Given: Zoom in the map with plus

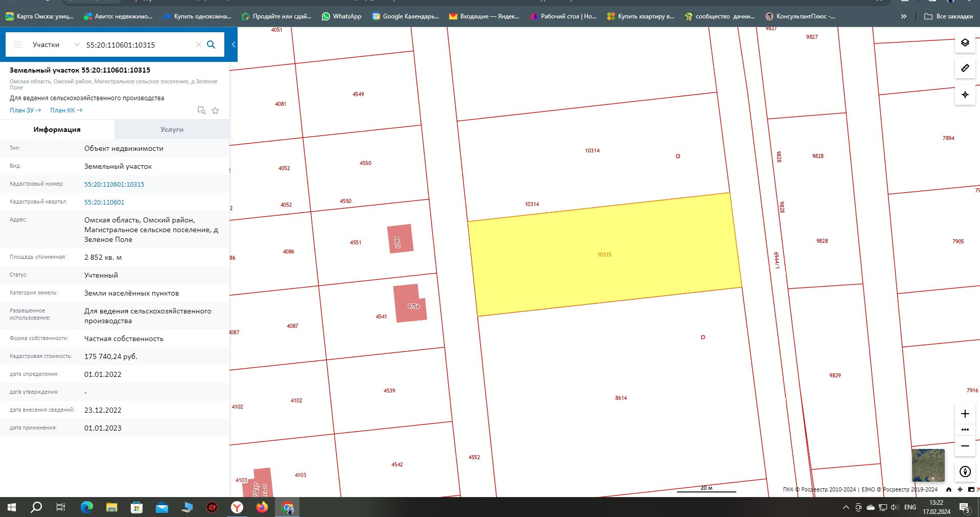Looking at the screenshot, I should click(965, 414).
